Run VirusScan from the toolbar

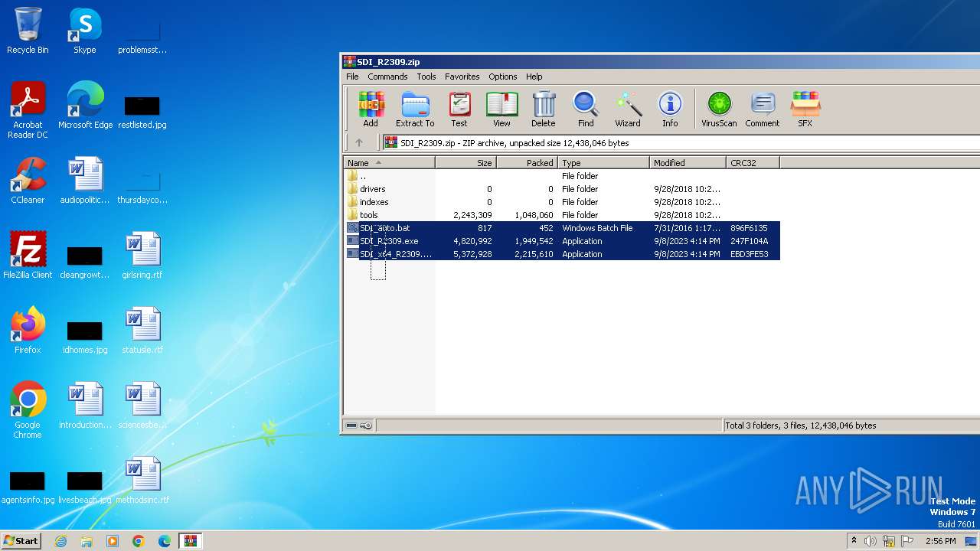[x=719, y=109]
